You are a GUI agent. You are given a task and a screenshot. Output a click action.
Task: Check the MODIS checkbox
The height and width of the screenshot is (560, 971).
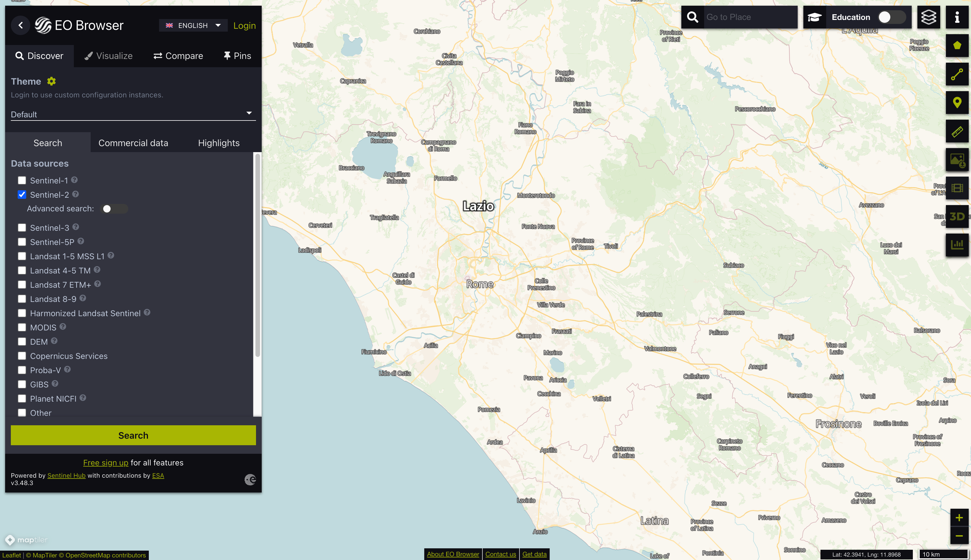click(x=22, y=327)
